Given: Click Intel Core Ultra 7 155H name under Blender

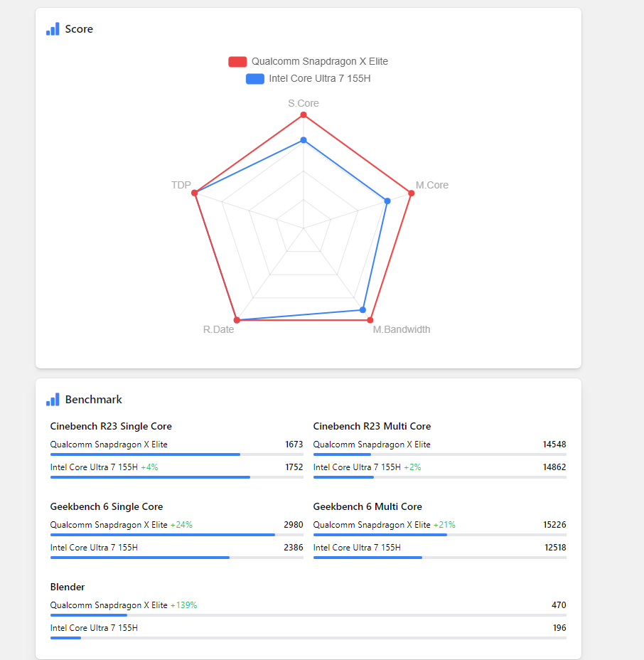Looking at the screenshot, I should pyautogui.click(x=94, y=628).
